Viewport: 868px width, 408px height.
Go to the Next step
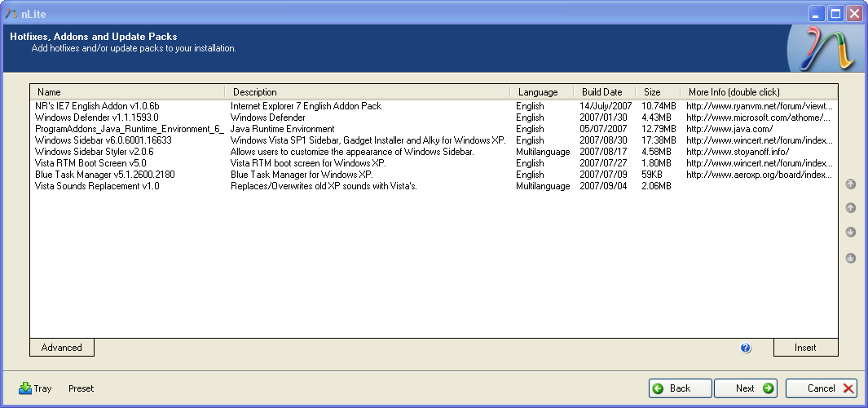(745, 388)
